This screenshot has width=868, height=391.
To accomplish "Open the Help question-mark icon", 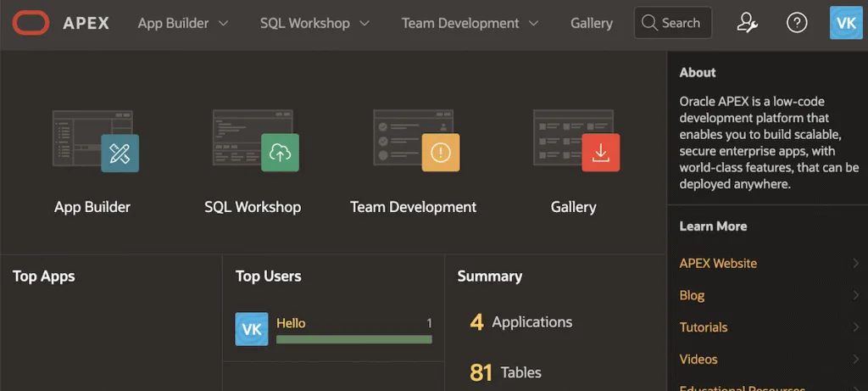I will tap(797, 23).
